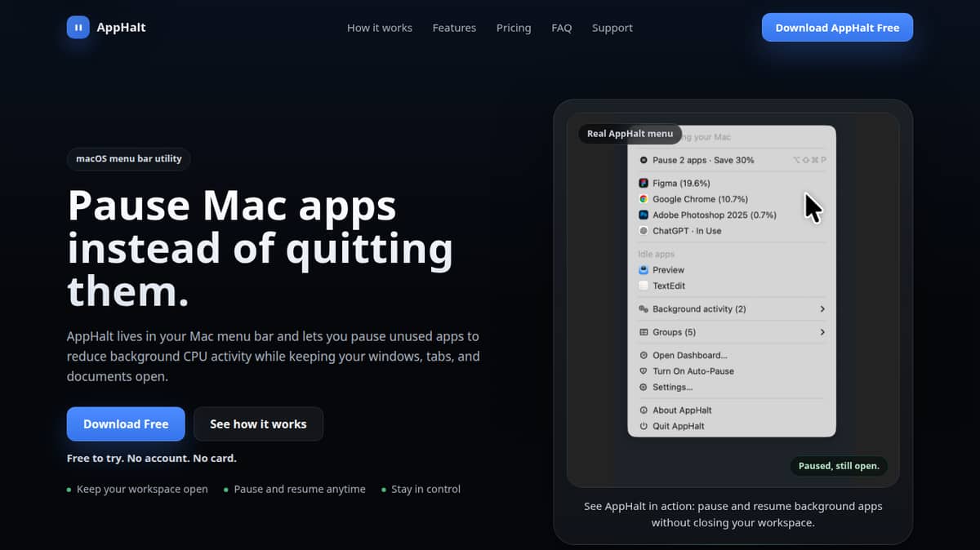Open the How it works nav link

pyautogui.click(x=380, y=28)
